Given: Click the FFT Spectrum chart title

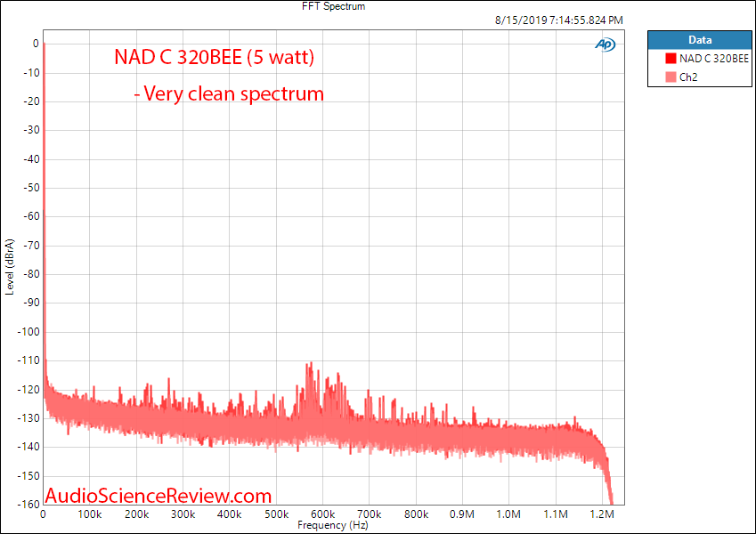Looking at the screenshot, I should point(334,6).
